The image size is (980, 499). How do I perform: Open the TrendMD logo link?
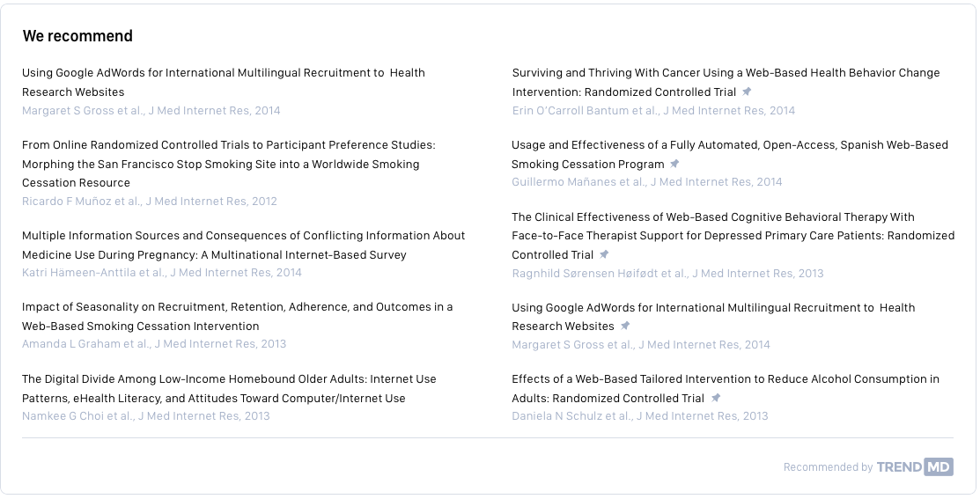pyautogui.click(x=914, y=467)
